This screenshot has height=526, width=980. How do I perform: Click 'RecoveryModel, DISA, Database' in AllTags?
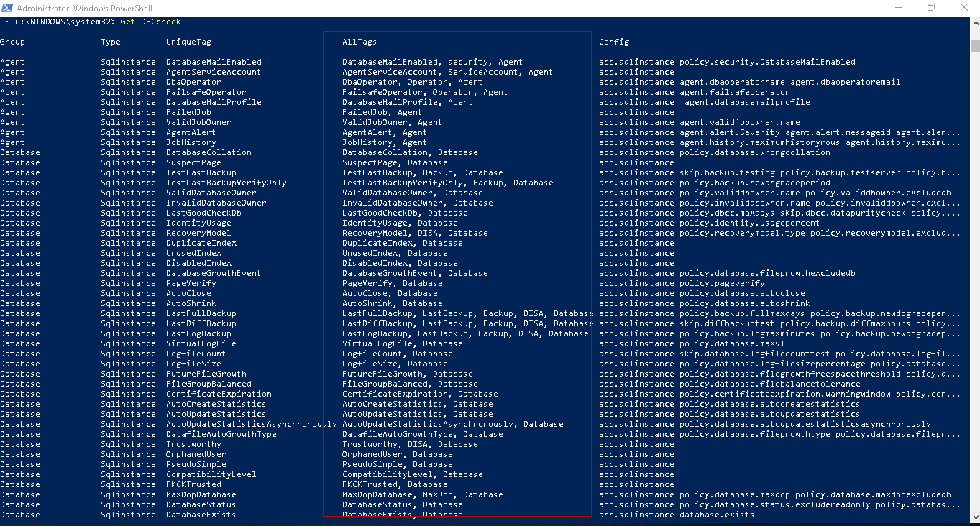coord(415,233)
